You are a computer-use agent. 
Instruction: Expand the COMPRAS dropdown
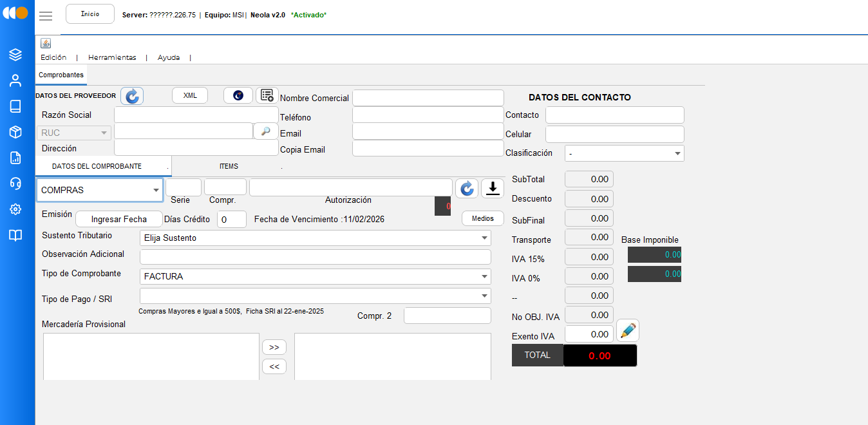(99, 190)
